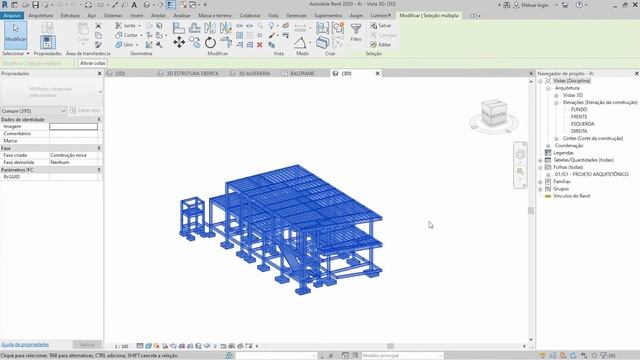
Task: Open the Filtro funnel icon
Action: coord(356,32)
